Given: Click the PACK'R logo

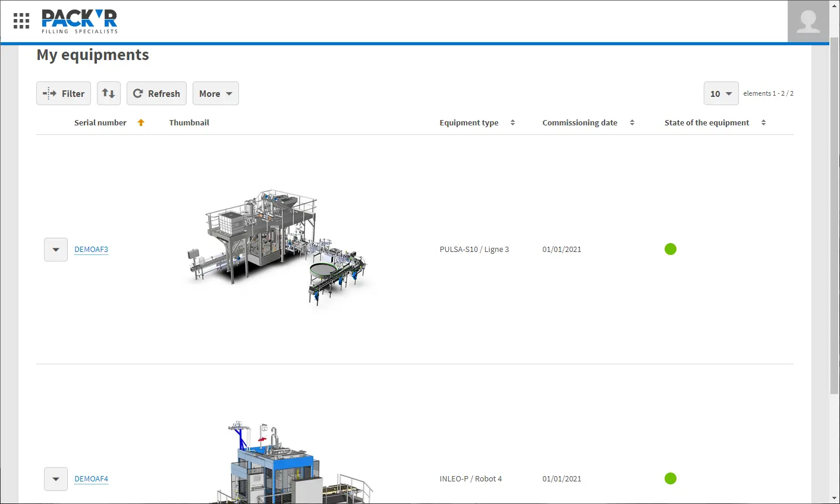Looking at the screenshot, I should (79, 21).
